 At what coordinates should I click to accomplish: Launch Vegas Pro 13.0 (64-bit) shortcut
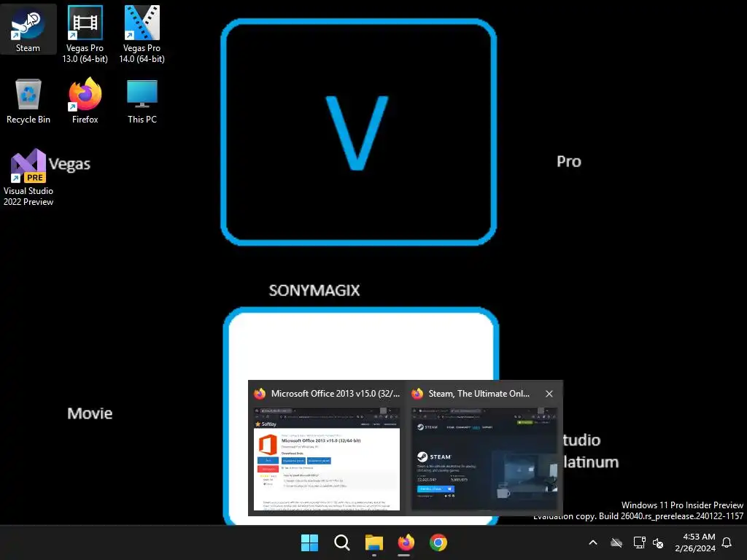85,34
